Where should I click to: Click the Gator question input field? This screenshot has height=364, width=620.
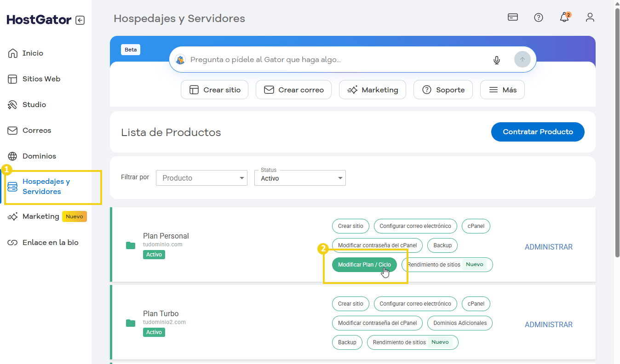336,60
